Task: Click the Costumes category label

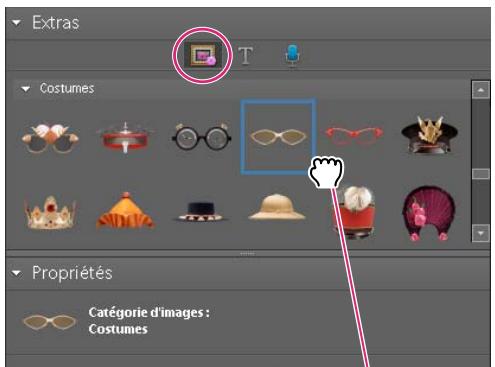Action: click(x=67, y=89)
